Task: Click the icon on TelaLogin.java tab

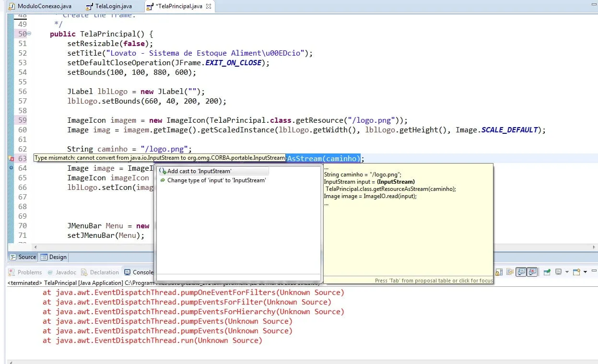Action: click(90, 7)
